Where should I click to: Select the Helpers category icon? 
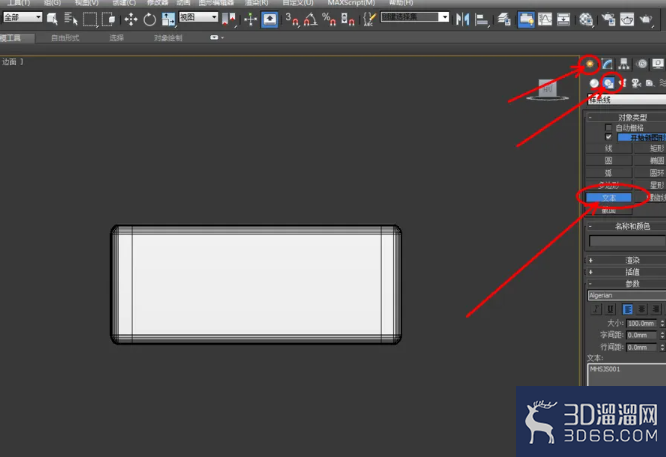click(649, 83)
